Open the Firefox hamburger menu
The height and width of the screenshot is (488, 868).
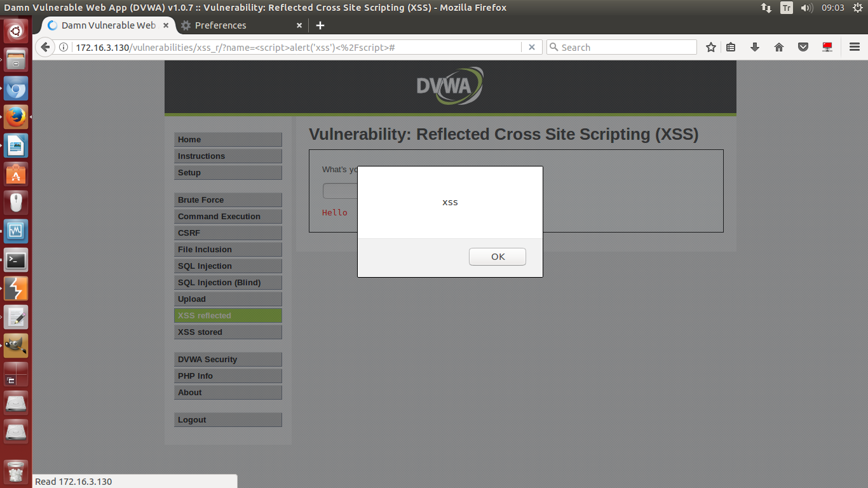[x=855, y=47]
